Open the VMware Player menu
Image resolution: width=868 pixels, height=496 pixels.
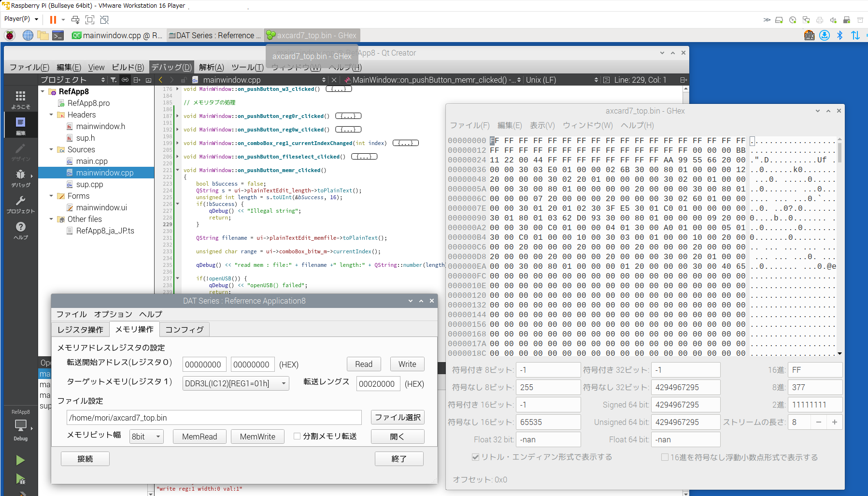(x=20, y=19)
